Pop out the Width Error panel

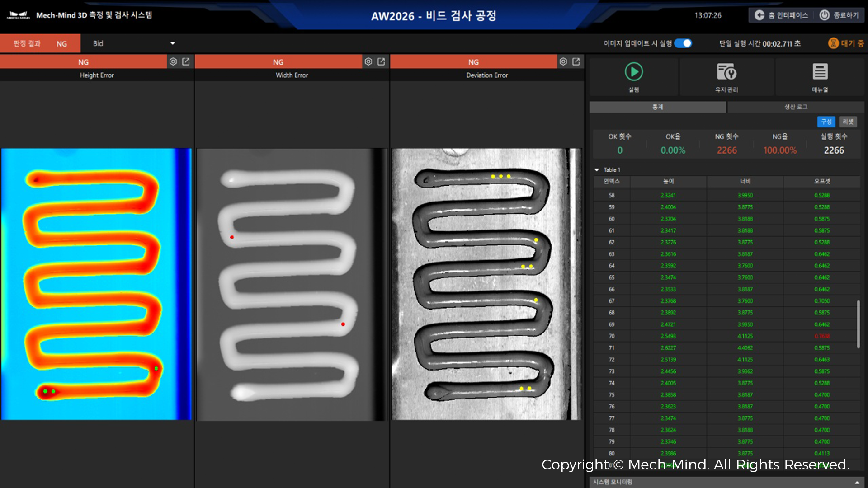[x=381, y=61]
